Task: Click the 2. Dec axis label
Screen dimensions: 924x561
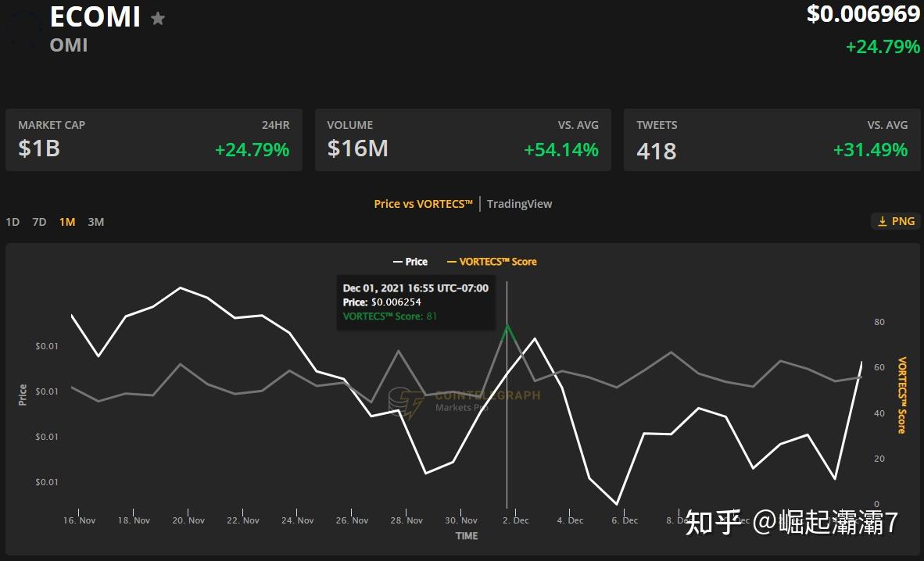Action: (x=516, y=520)
